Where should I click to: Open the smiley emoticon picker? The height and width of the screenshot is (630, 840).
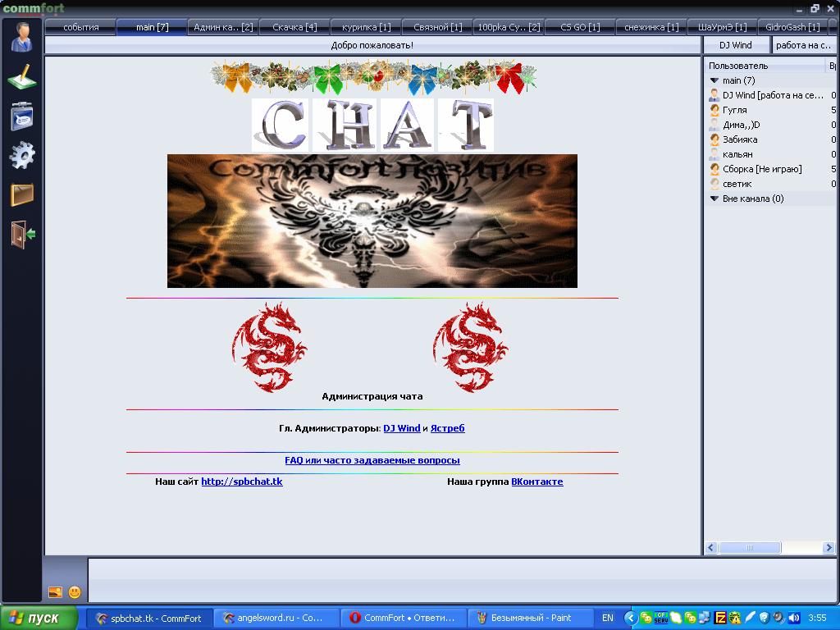pyautogui.click(x=75, y=591)
